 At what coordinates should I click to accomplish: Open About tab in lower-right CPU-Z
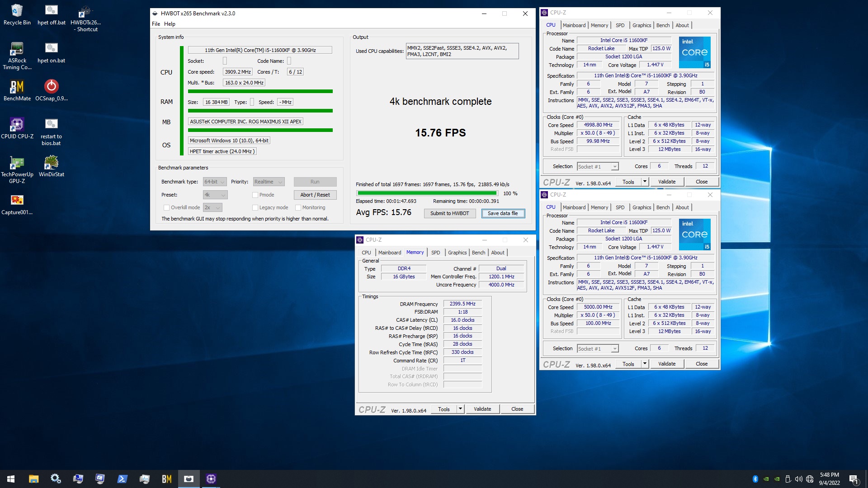point(682,207)
